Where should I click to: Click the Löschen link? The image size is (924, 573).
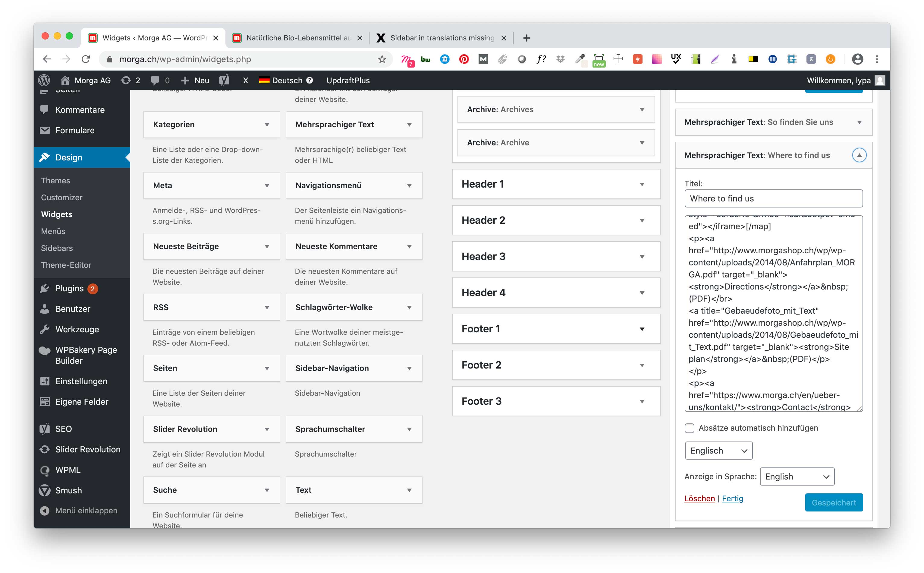[699, 498]
